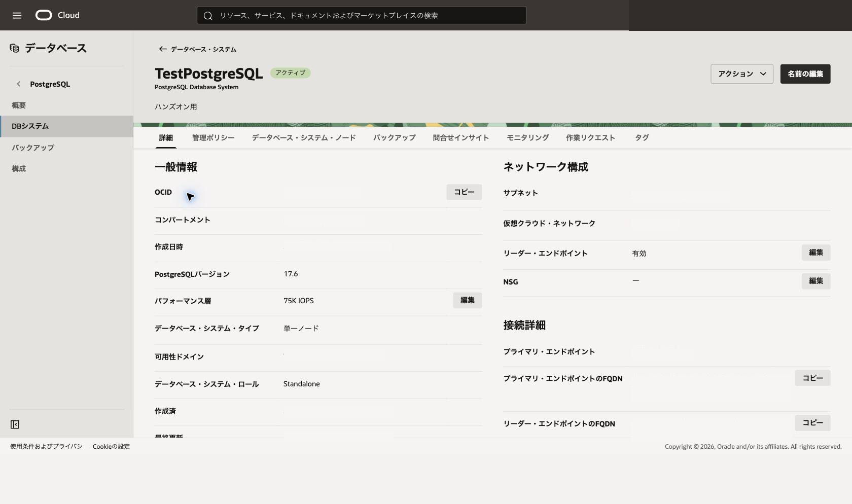
Task: Select 概要 in the sidebar
Action: [19, 105]
